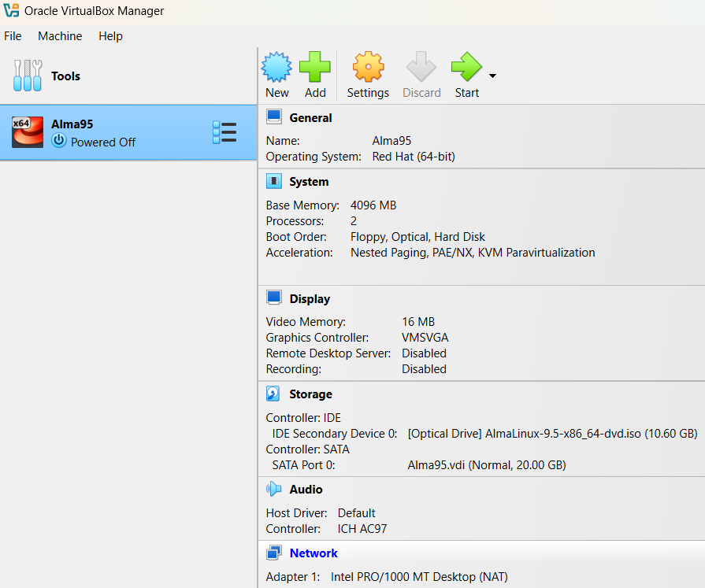The width and height of the screenshot is (705, 588).
Task: Click the New virtual machine icon
Action: pos(276,68)
